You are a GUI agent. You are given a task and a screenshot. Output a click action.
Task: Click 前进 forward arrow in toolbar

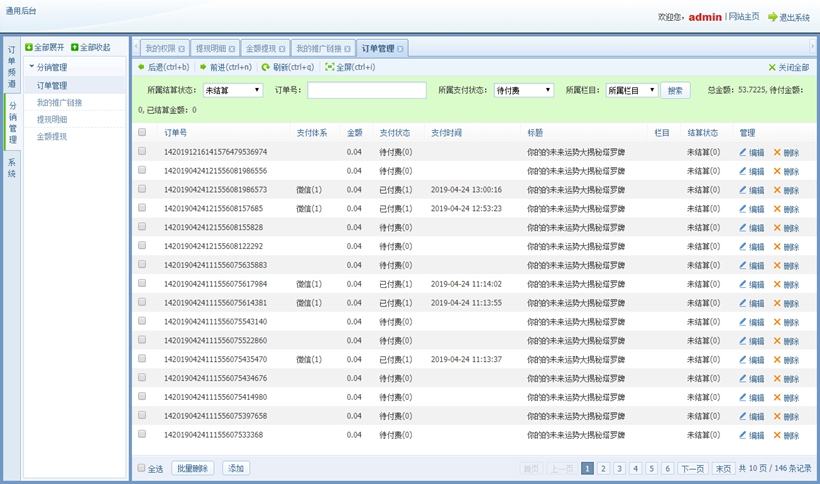point(204,67)
